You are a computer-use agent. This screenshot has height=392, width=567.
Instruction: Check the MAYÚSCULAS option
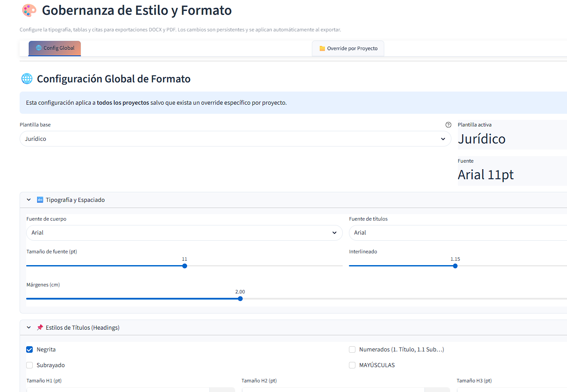[352, 365]
